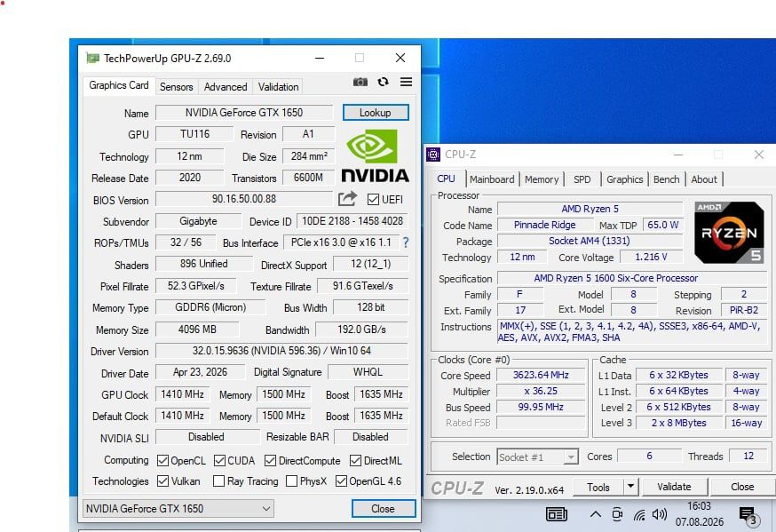Toggle the CUDA checkbox
The height and width of the screenshot is (532, 776).
[x=219, y=461]
